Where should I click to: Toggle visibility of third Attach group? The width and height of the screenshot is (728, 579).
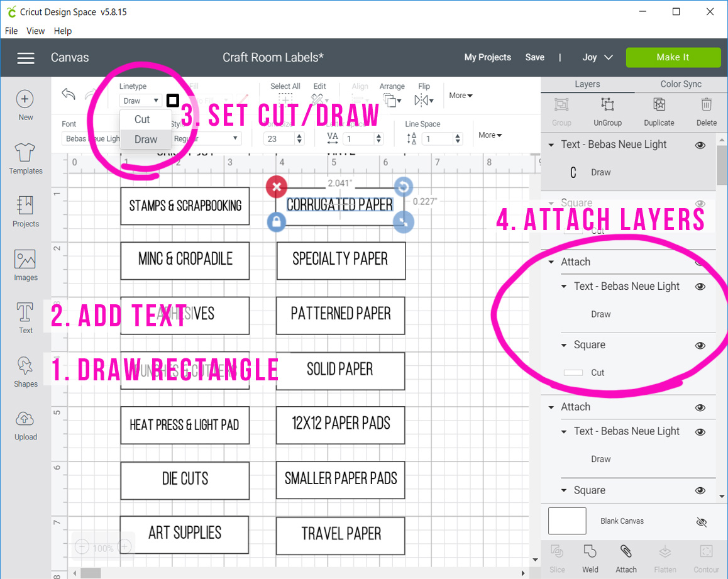click(700, 407)
